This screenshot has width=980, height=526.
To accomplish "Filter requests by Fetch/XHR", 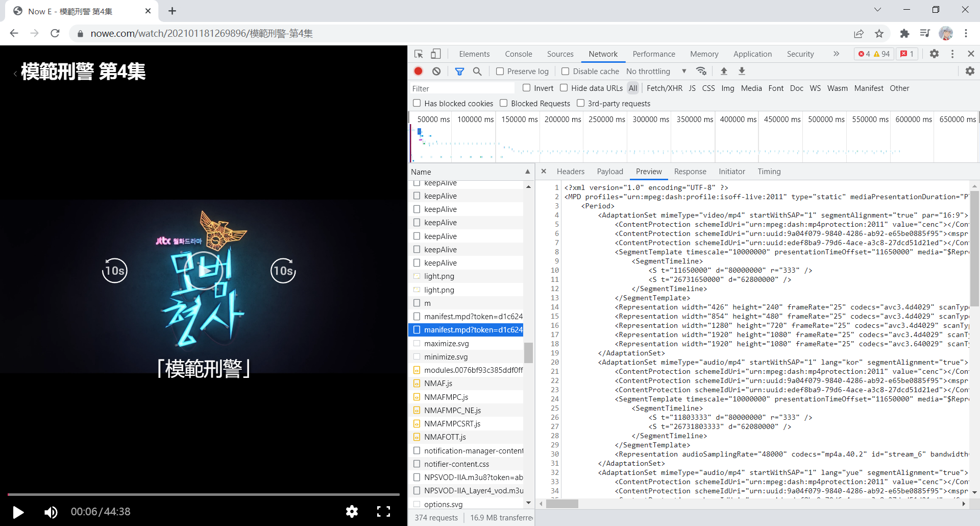I will [664, 88].
